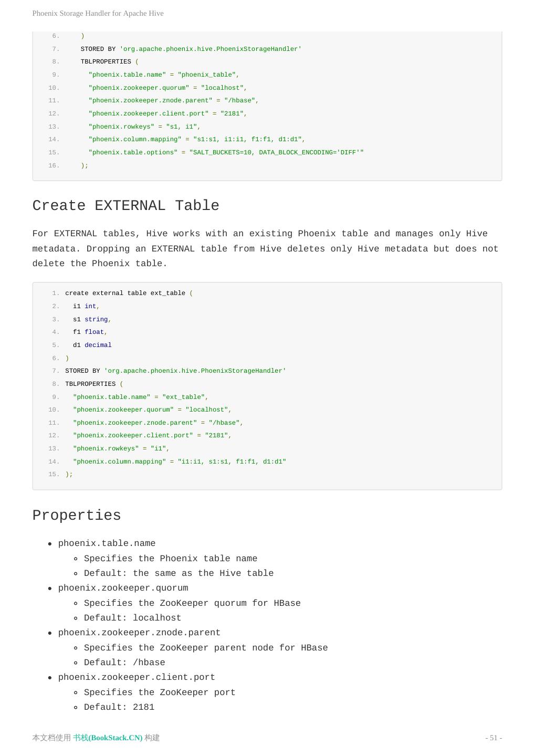Click the 'phoenix.zookeeper.quorum' bullet item
The height and width of the screenshot is (756, 535).
click(x=123, y=588)
